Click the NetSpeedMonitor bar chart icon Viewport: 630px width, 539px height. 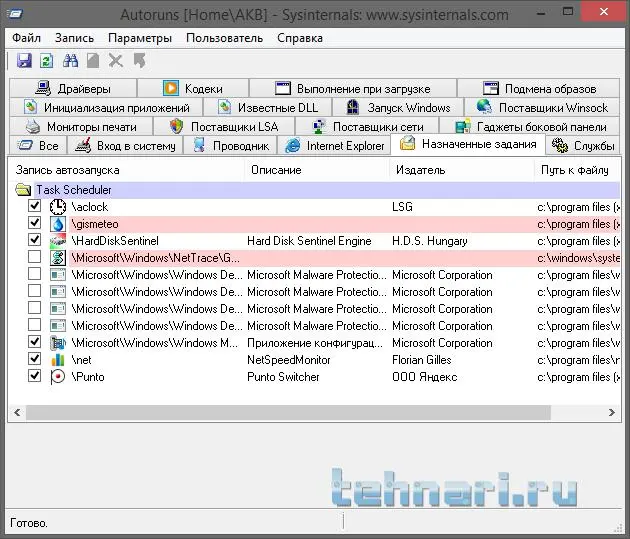[x=58, y=360]
